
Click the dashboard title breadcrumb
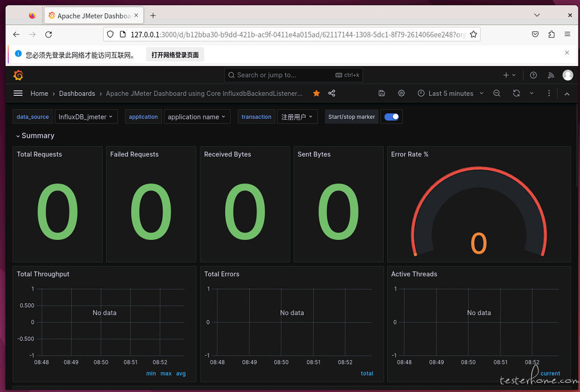point(204,93)
